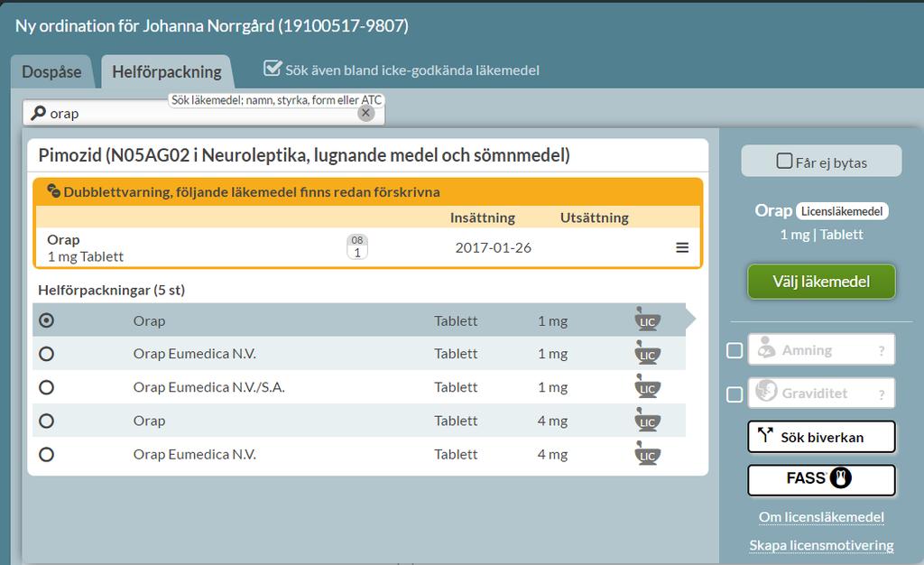Click LIC icon for Orap 1 mg
The image size is (924, 565).
647,320
